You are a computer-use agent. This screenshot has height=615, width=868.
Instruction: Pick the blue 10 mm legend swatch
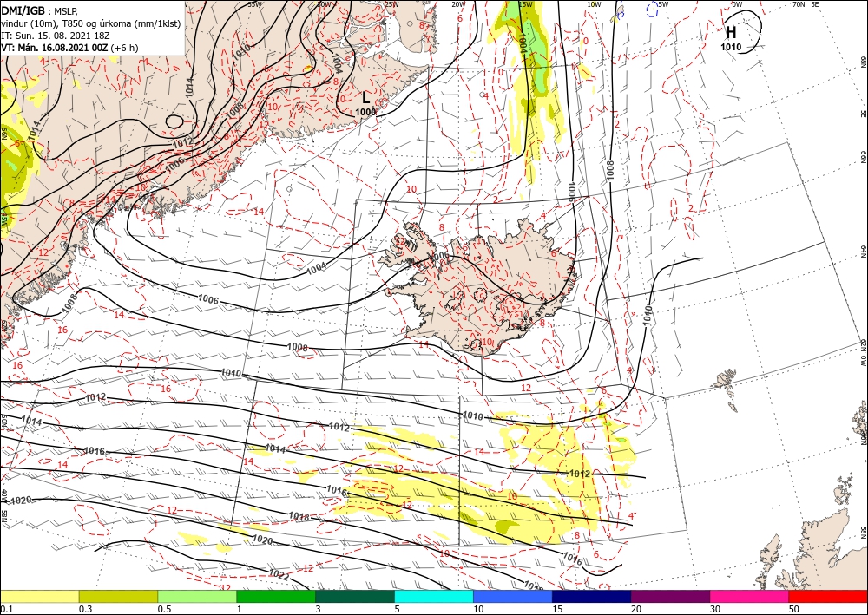513,596
